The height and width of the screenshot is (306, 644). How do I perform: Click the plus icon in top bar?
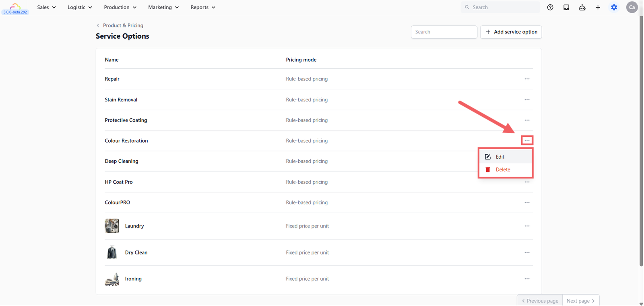[x=598, y=7]
